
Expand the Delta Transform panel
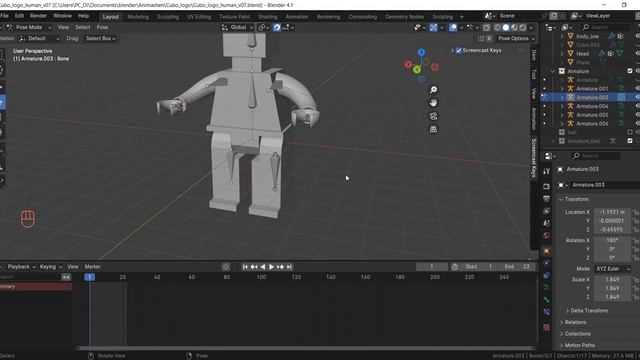point(589,311)
